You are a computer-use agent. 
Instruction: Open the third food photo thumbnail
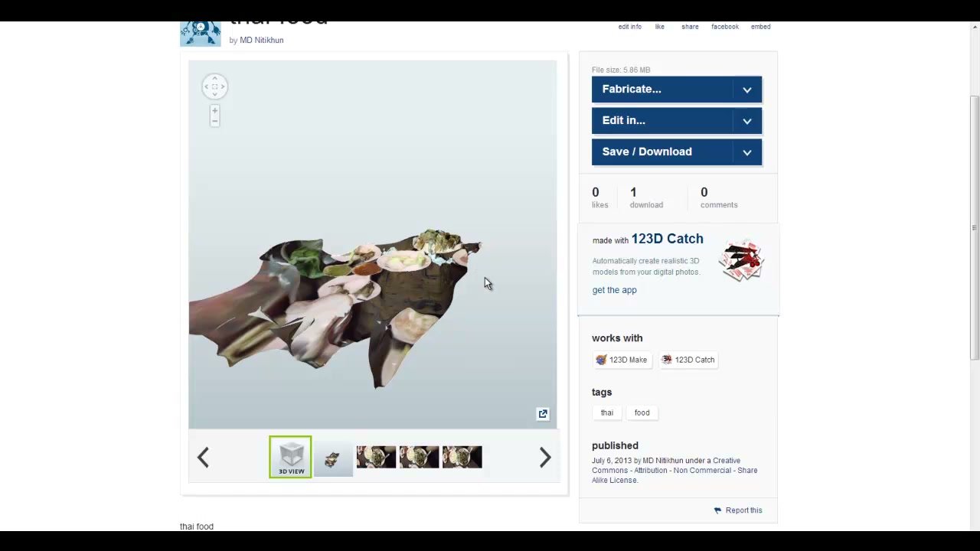[376, 457]
